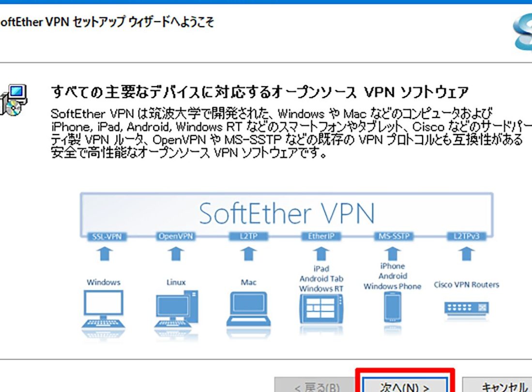
Task: Click the EtherIP protocol label
Action: [x=320, y=237]
